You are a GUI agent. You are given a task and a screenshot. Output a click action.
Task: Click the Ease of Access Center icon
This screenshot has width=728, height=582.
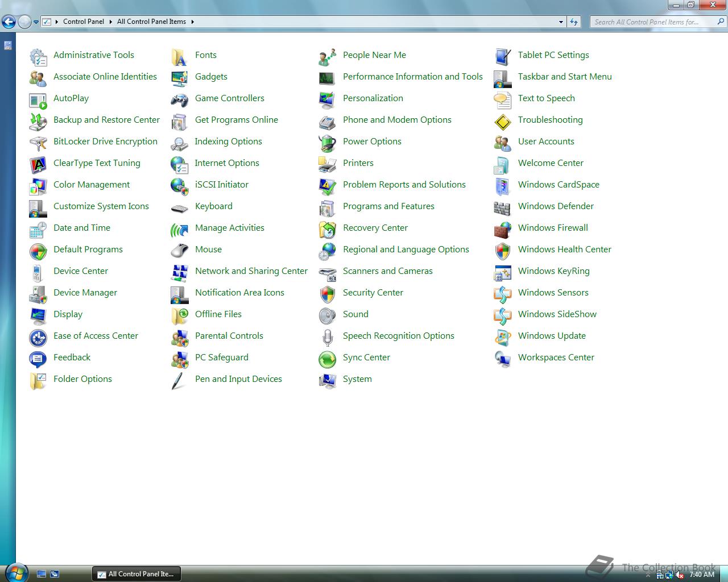point(38,337)
